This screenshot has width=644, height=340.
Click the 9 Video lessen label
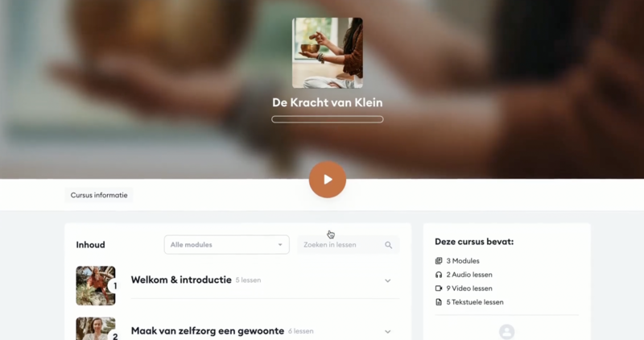(469, 288)
